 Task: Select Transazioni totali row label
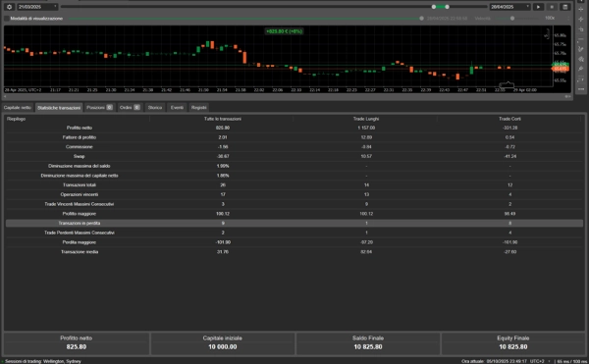pyautogui.click(x=79, y=185)
